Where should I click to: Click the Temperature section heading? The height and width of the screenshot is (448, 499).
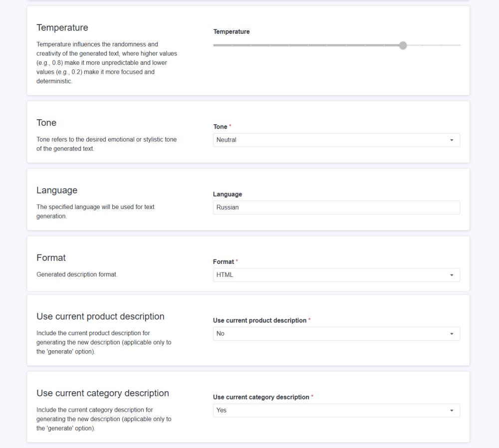point(62,28)
